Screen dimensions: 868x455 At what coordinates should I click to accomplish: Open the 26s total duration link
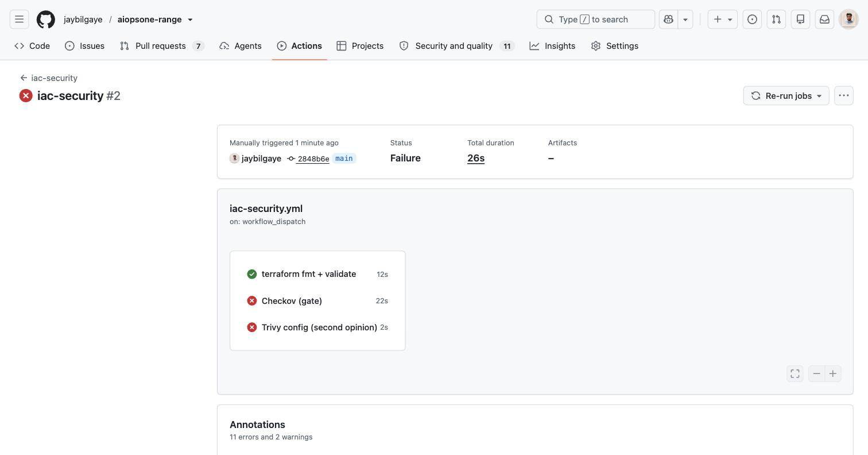(x=476, y=158)
